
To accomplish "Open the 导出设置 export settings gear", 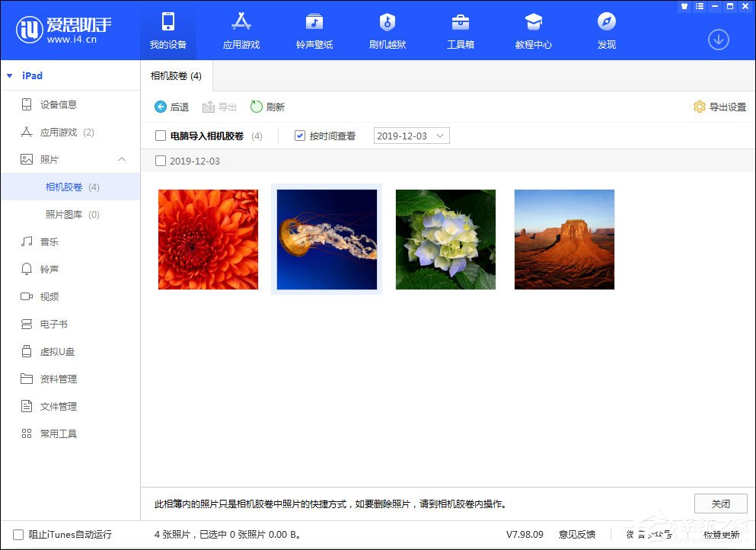I will (x=718, y=107).
